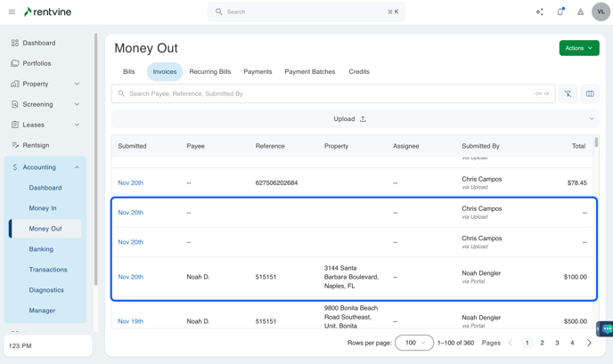Open the Actions dropdown
This screenshot has width=613, height=364.
click(579, 48)
